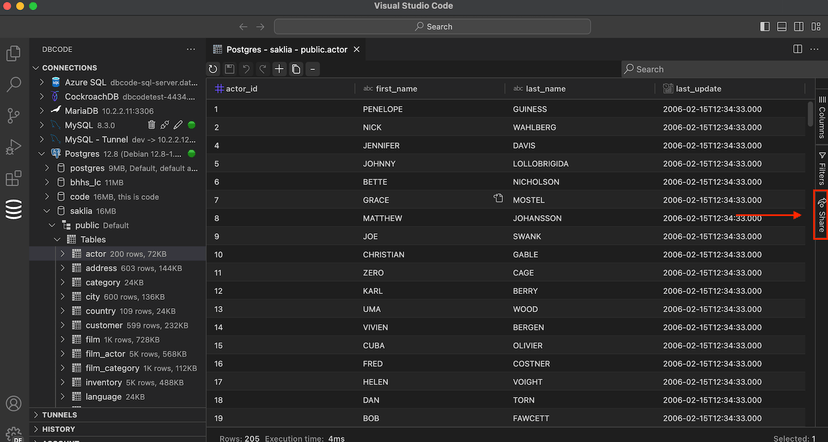Viewport: 828px width, 442px height.
Task: Click the save changes disk icon
Action: point(230,69)
